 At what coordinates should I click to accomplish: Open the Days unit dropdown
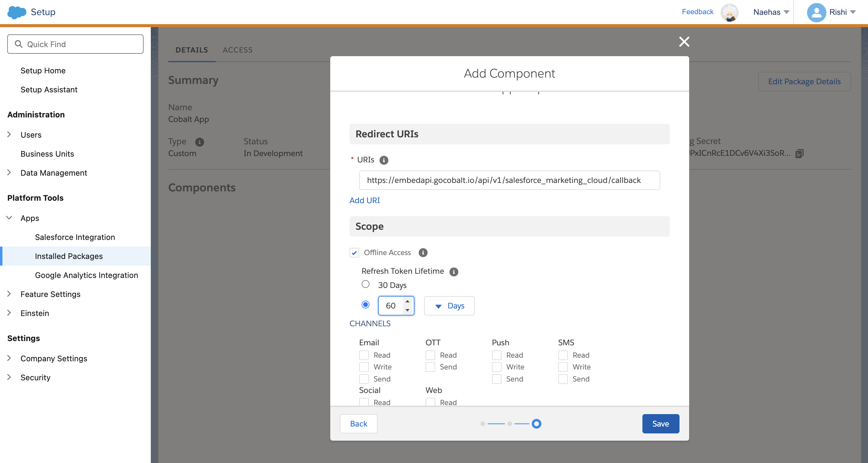point(449,306)
